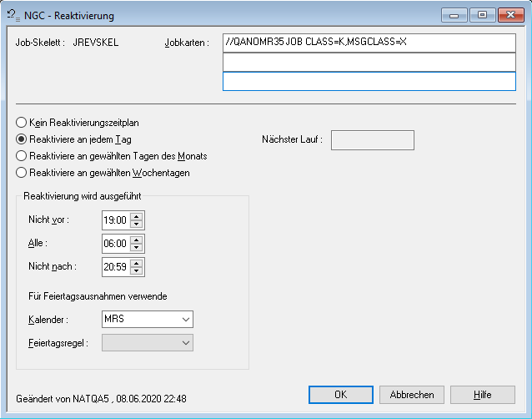The width and height of the screenshot is (532, 419).
Task: Increase the 'Alle' interval time
Action: [137, 240]
